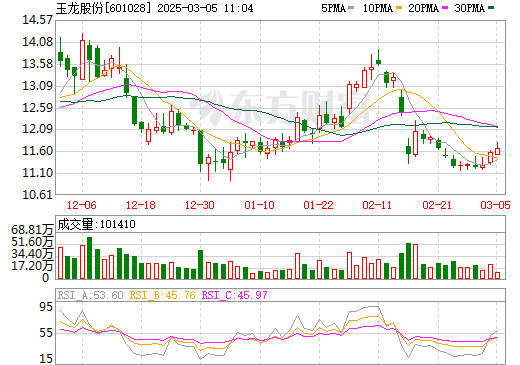Image resolution: width=520 pixels, height=365 pixels.
Task: Click the last red candlestick on 03-05
Action: pyautogui.click(x=497, y=149)
